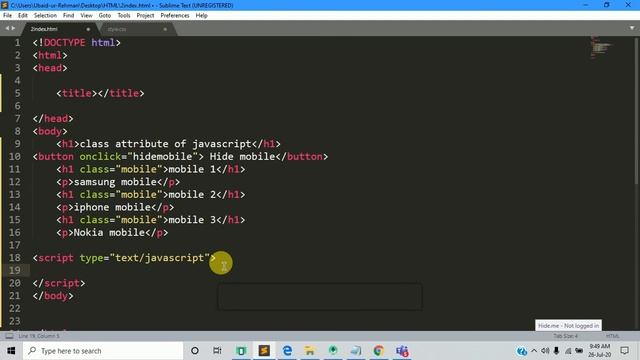Open the light-blue app left of Chrome
The height and width of the screenshot is (360, 640).
(356, 351)
